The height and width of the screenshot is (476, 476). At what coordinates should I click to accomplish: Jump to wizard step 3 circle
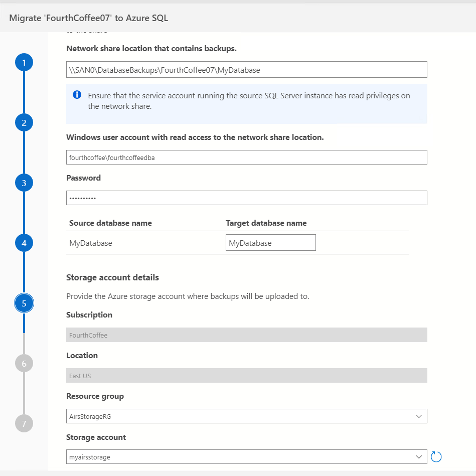(x=24, y=183)
